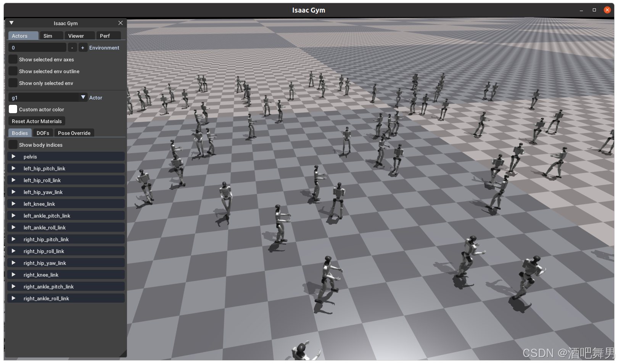The height and width of the screenshot is (364, 618).
Task: Increase environment index with plus button
Action: (83, 48)
